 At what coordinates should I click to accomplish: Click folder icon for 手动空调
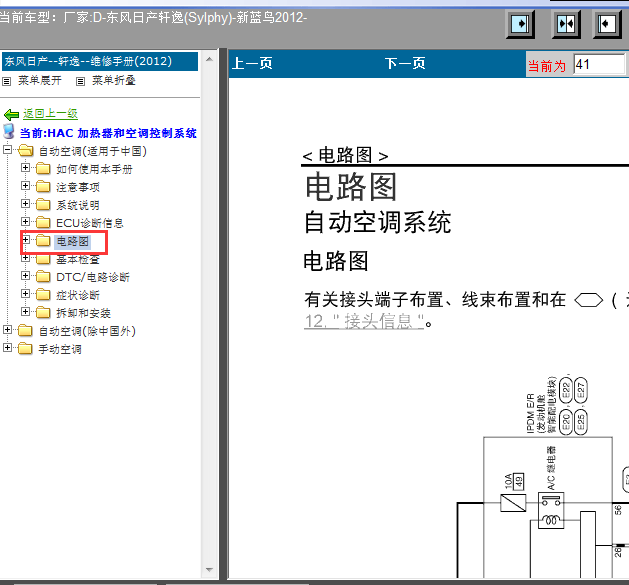(x=26, y=348)
